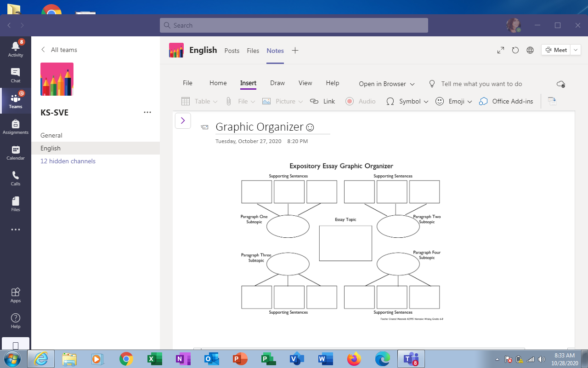
Task: Select the Teams icon in sidebar
Action: tap(16, 101)
